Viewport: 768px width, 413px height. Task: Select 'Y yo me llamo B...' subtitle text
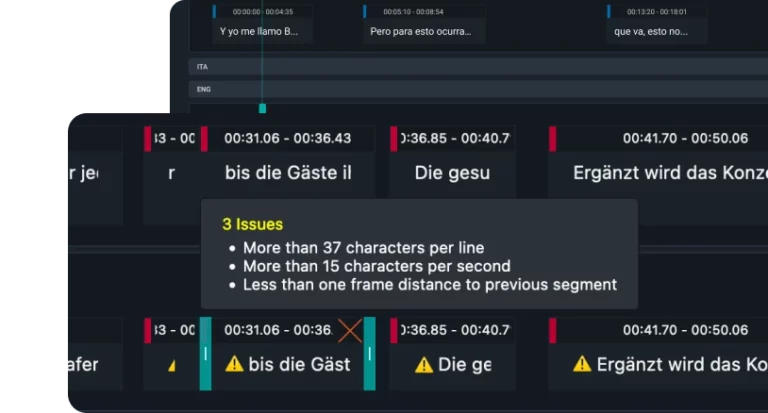(x=259, y=31)
